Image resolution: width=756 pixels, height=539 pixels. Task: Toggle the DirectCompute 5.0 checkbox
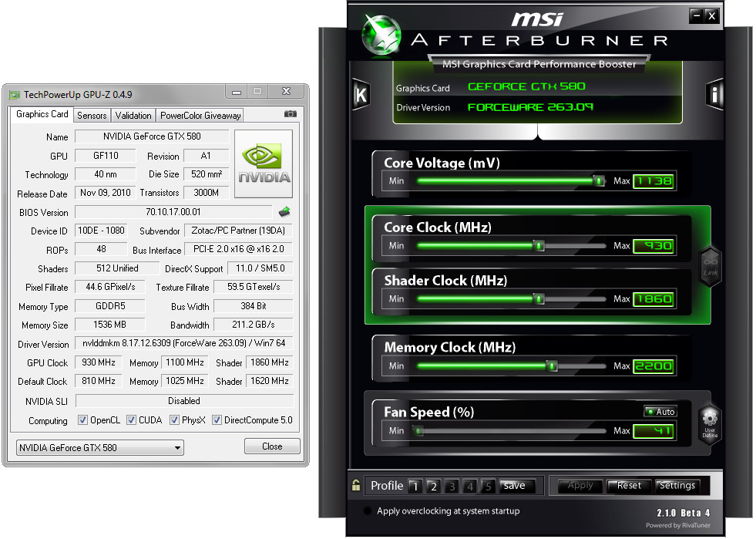[217, 419]
